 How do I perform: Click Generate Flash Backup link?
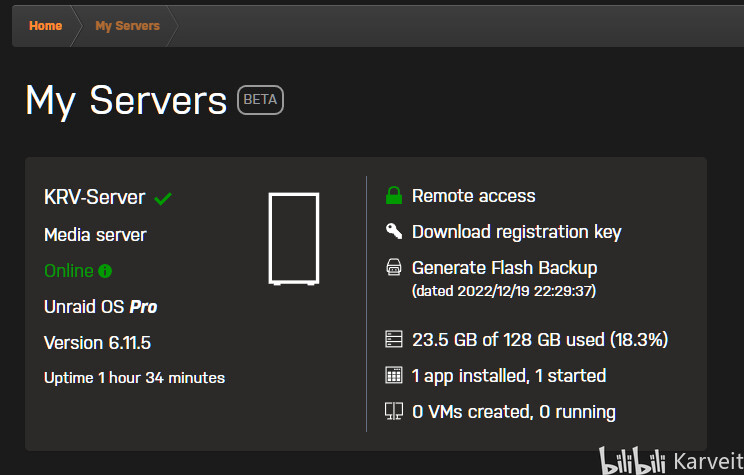pos(504,268)
